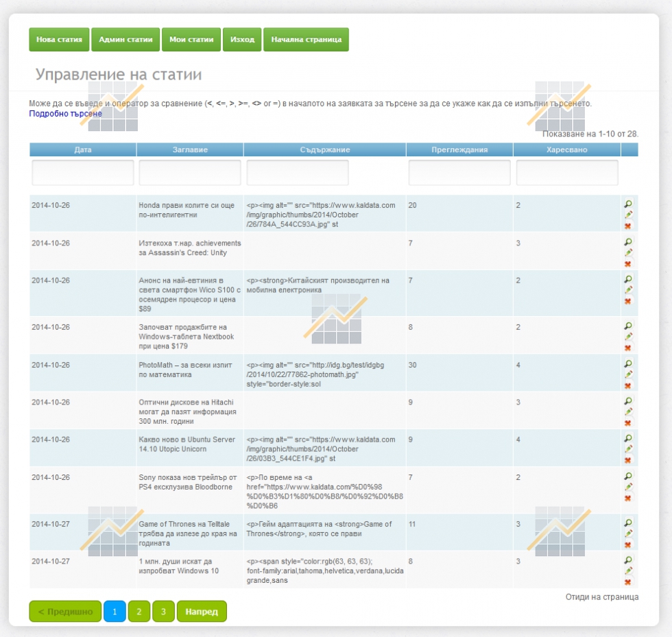
Task: Focus the Заглавие filter text field
Action: point(190,173)
